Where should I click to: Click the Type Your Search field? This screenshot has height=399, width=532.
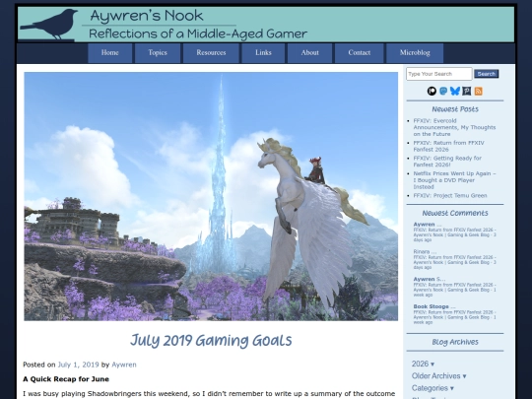pyautogui.click(x=439, y=74)
